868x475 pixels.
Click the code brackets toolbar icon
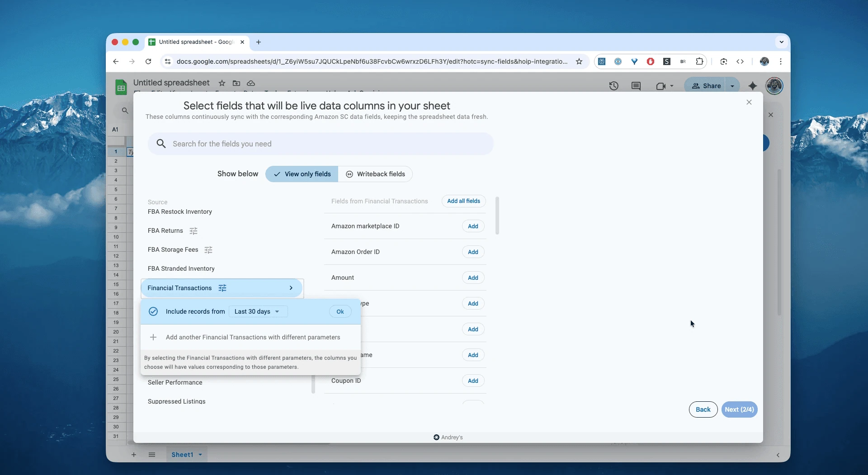(740, 61)
